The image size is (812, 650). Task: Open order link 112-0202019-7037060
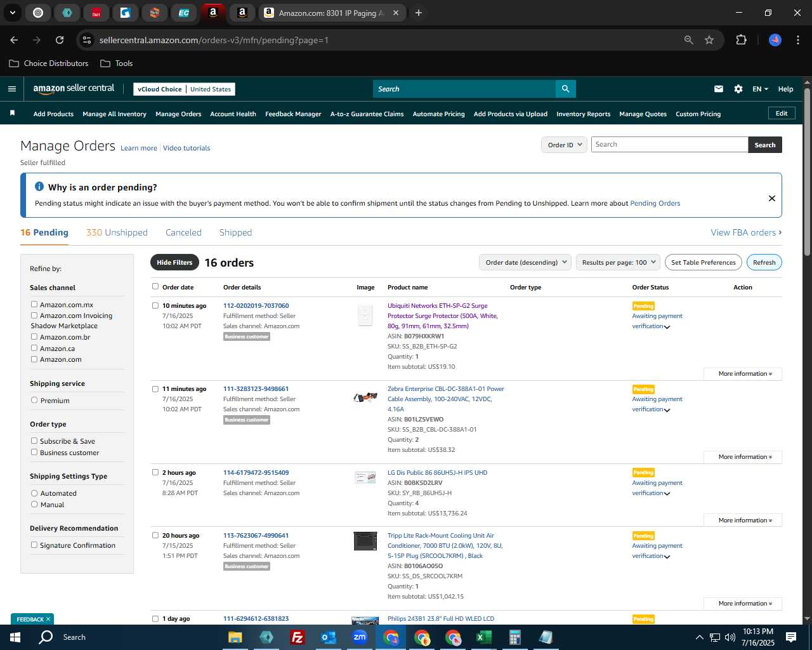pos(256,305)
